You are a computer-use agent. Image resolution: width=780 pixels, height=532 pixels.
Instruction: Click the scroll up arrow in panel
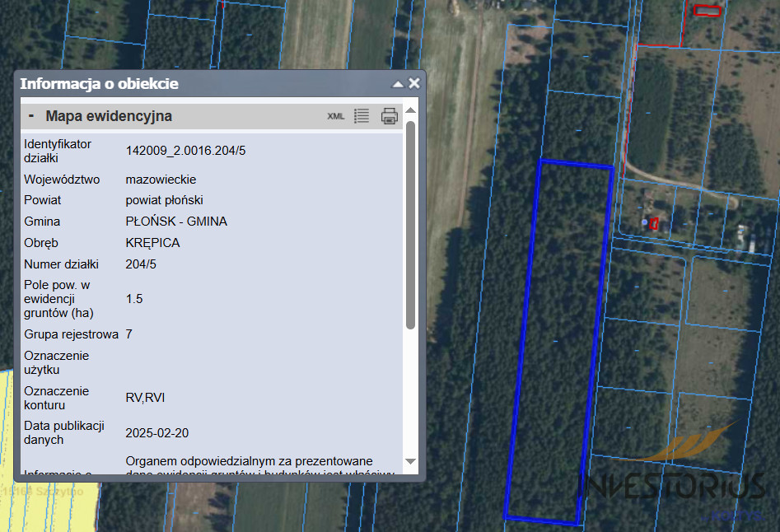(411, 110)
